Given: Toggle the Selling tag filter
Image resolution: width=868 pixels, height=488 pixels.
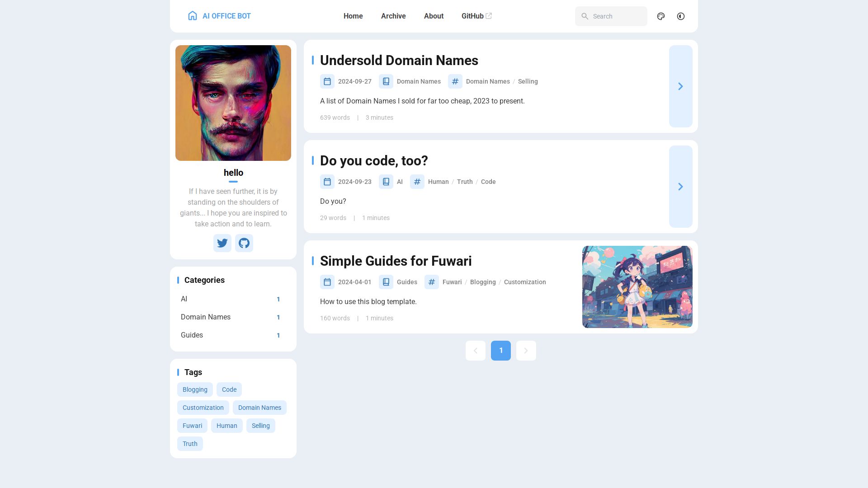Looking at the screenshot, I should (260, 426).
